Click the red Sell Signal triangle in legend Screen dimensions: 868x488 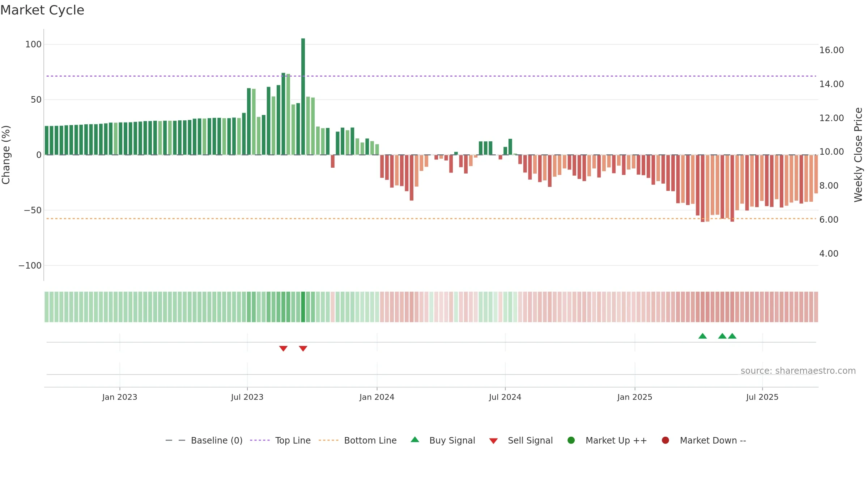(493, 441)
